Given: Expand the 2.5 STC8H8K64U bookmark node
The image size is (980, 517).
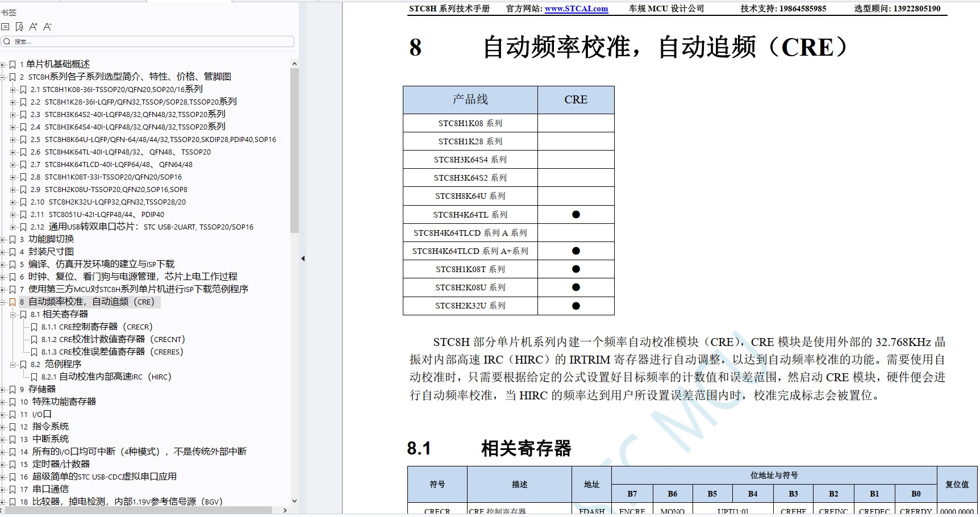Looking at the screenshot, I should pos(13,140).
